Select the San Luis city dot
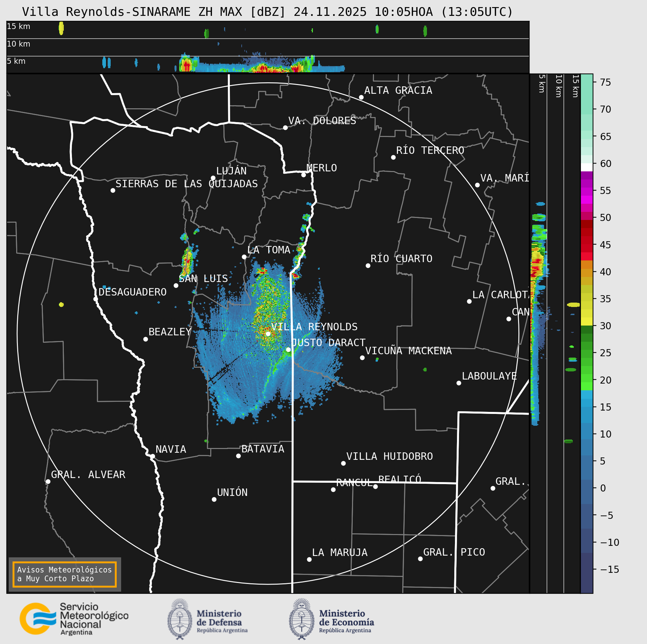 pyautogui.click(x=176, y=285)
